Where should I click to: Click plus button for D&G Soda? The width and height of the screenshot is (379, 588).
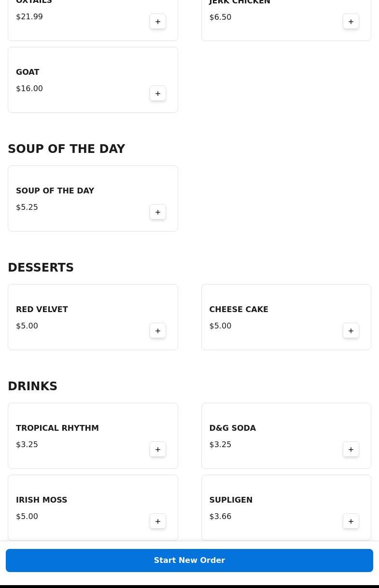coord(351,450)
